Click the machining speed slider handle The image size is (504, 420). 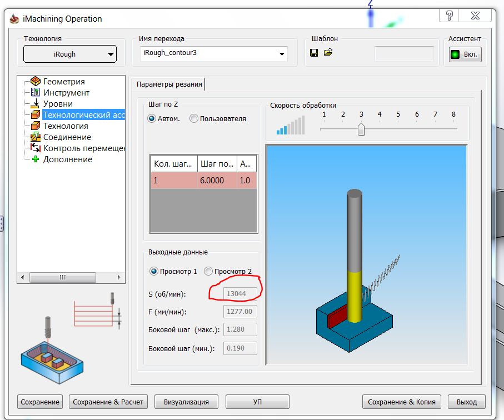(x=361, y=129)
